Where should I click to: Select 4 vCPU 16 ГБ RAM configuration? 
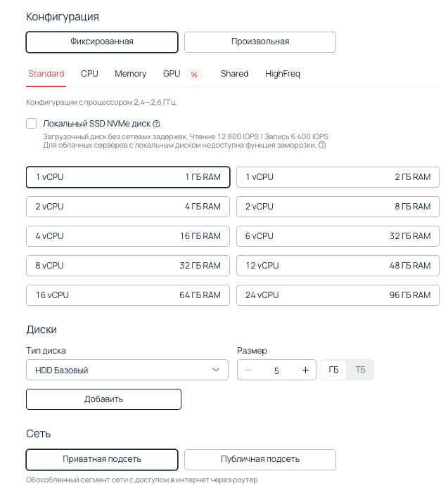coord(128,236)
